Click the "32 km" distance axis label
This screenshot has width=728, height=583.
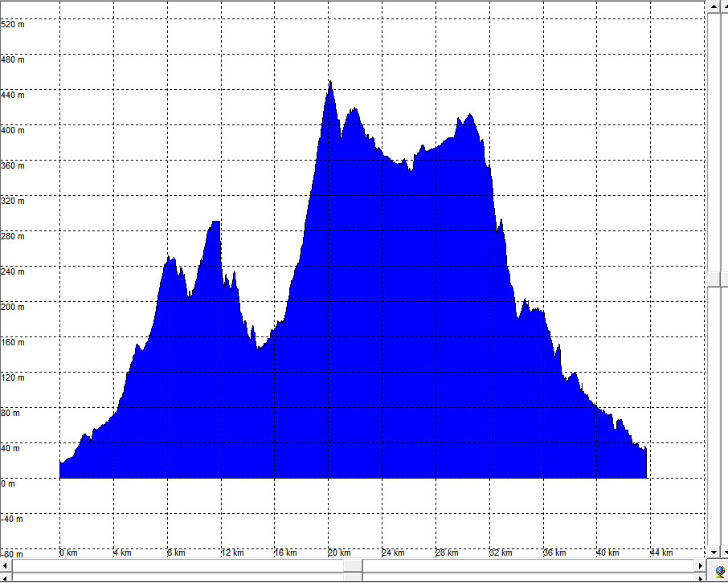click(x=501, y=552)
